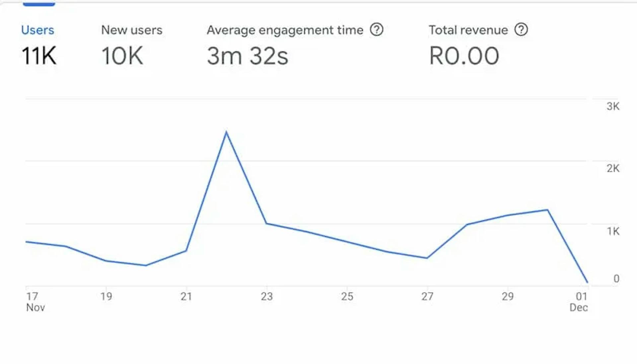The height and width of the screenshot is (364, 637).
Task: Click the 29 date axis label
Action: (508, 296)
